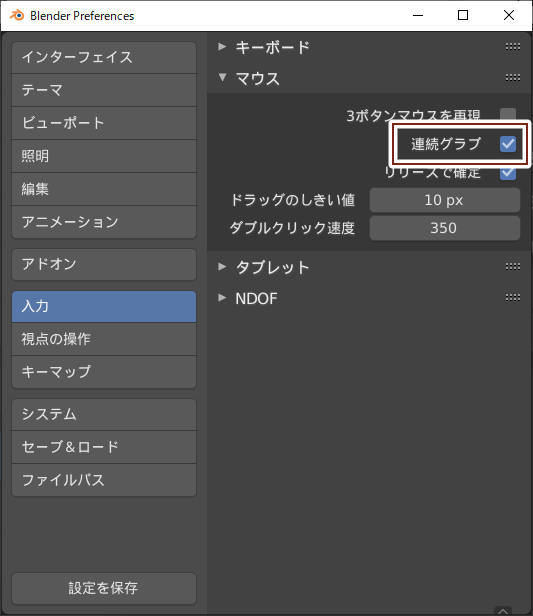Click the grip dots icon on the マウス panel
The width and height of the screenshot is (533, 616).
tap(513, 77)
